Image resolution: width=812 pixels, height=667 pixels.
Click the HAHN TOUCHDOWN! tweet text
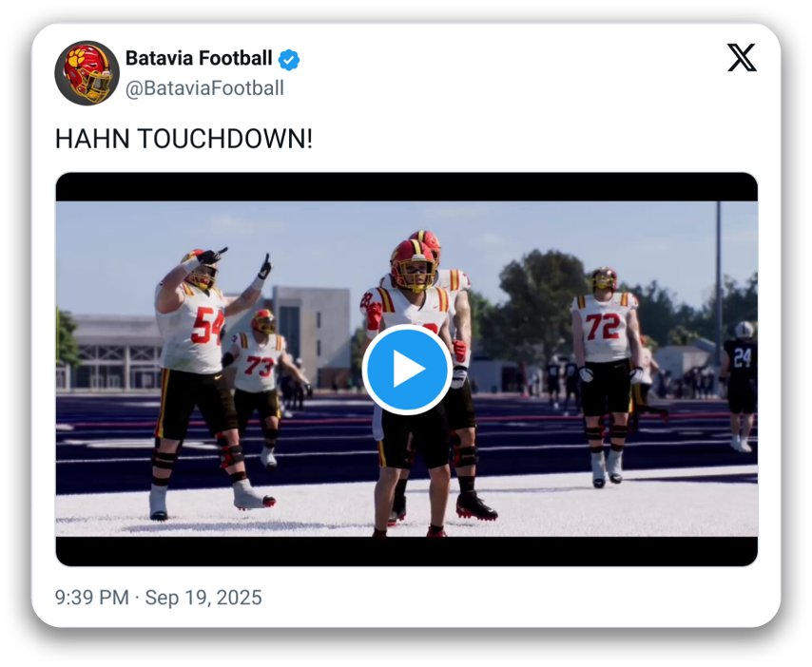184,139
